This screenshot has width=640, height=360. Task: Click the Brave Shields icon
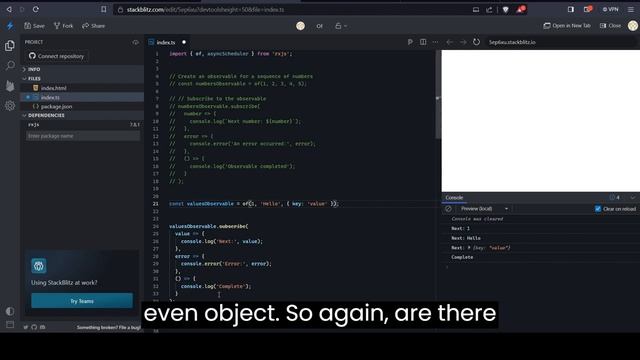pos(505,9)
